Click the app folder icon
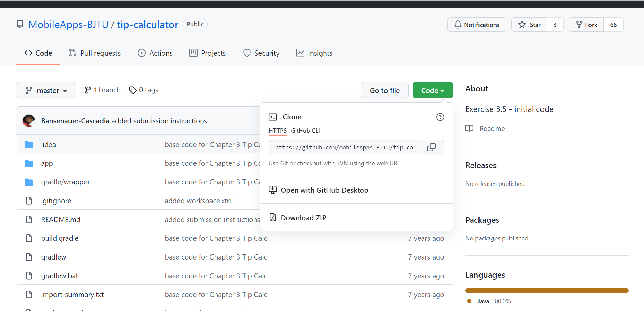This screenshot has width=644, height=311. point(29,163)
